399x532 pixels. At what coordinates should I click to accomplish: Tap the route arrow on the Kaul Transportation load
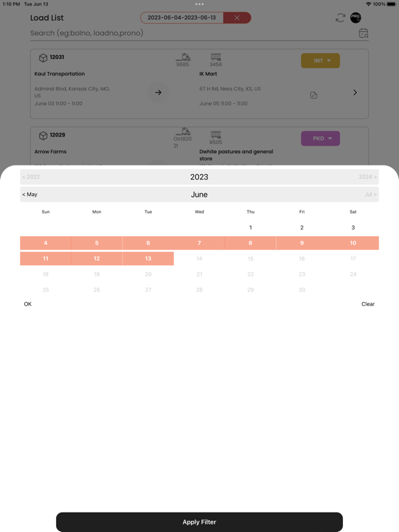click(158, 92)
